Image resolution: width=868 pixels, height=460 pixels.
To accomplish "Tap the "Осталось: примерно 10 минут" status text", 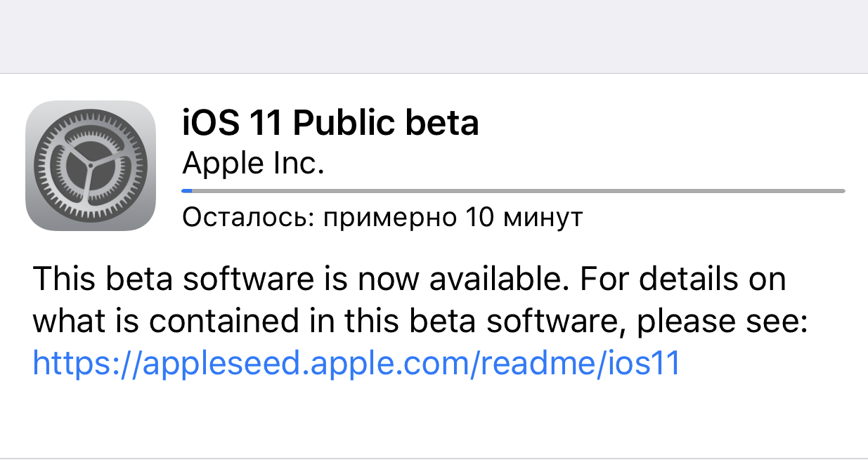I will click(382, 218).
